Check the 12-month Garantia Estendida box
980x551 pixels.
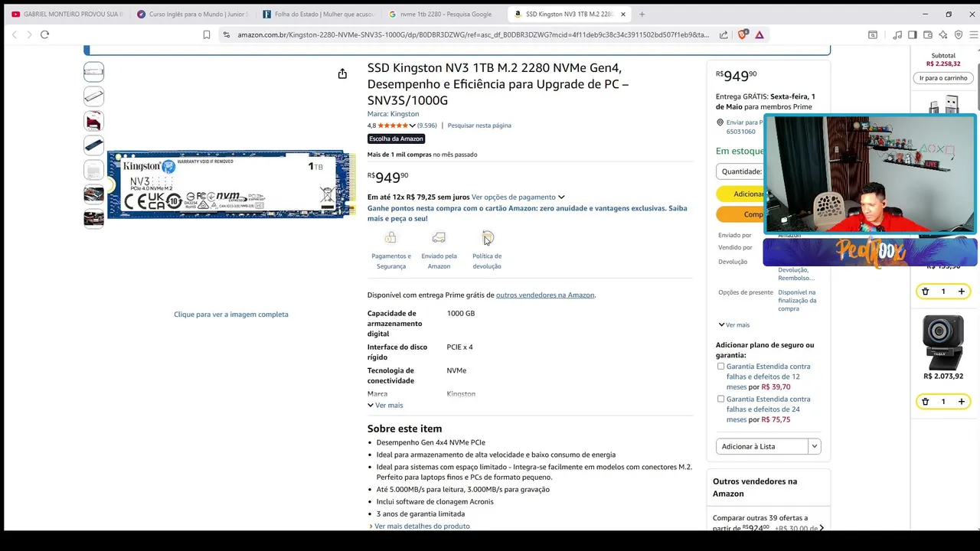coord(720,367)
